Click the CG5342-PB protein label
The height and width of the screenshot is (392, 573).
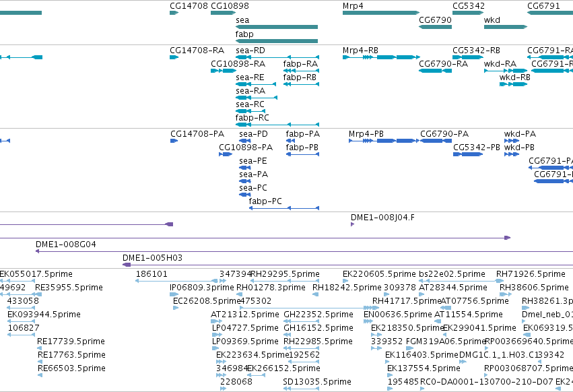coord(477,148)
